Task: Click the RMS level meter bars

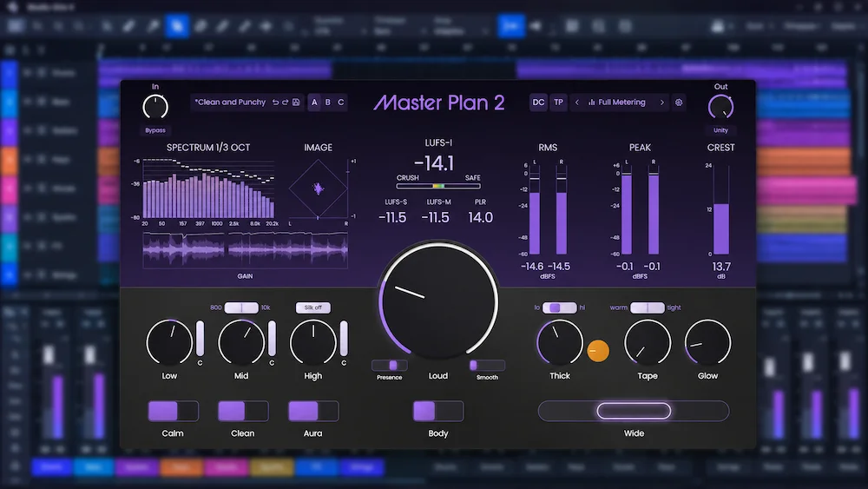Action: tap(548, 209)
